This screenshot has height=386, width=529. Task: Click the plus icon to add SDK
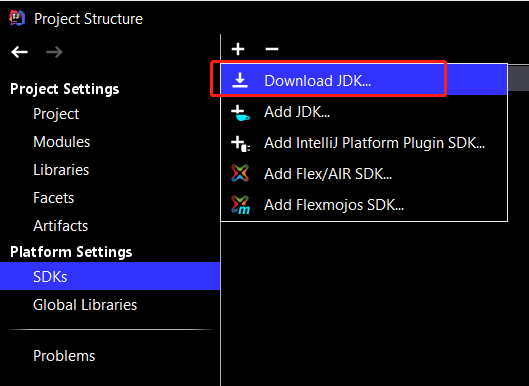coord(238,49)
